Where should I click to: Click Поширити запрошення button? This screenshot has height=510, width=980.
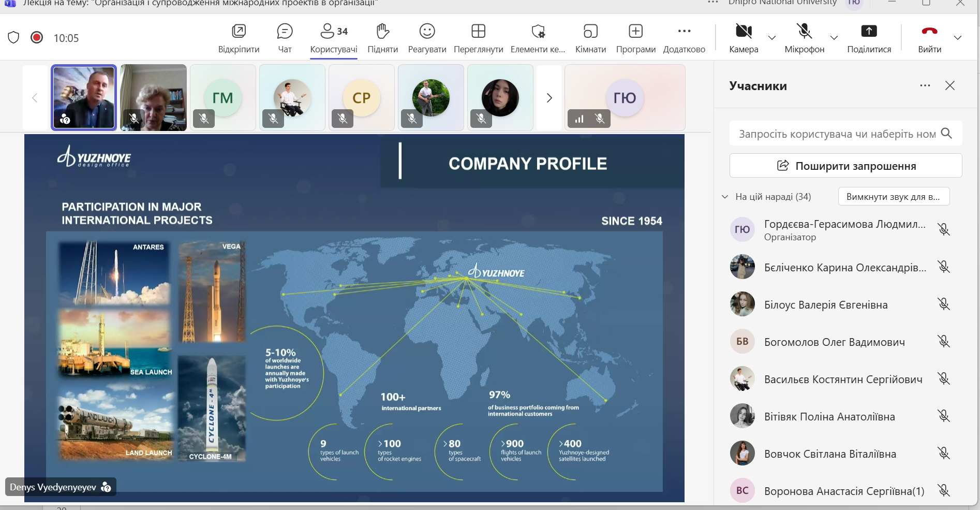pos(845,166)
